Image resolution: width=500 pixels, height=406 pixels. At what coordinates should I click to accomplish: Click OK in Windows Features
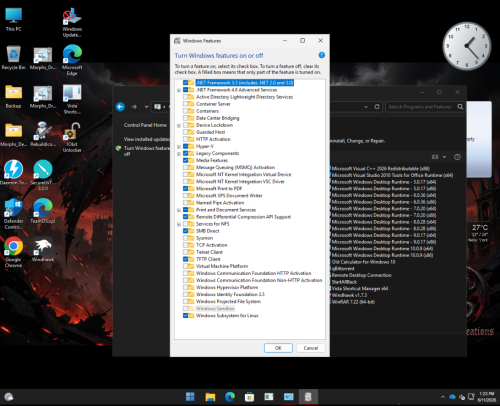278,348
